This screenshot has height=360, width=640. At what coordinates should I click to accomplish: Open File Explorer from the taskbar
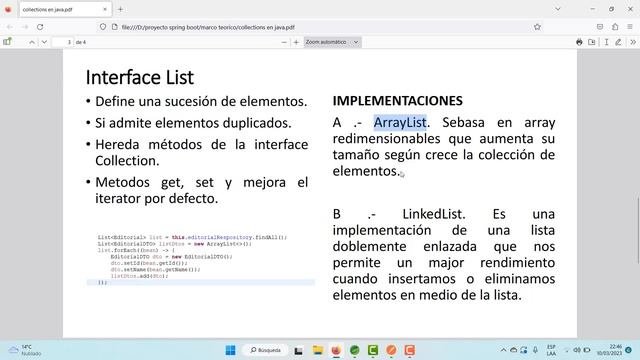tap(318, 350)
